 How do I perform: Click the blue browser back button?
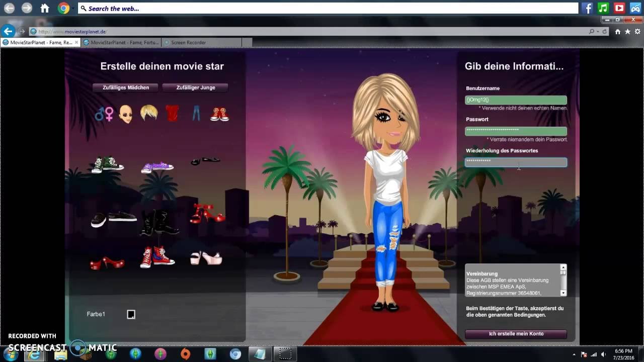pos(8,31)
